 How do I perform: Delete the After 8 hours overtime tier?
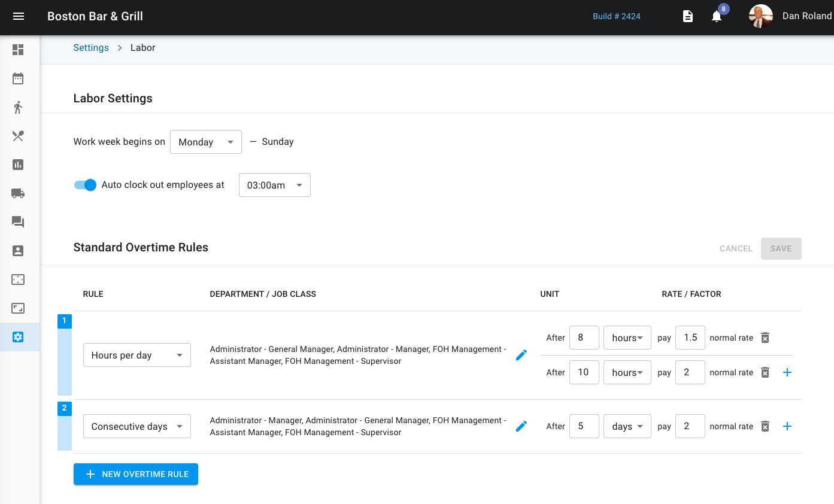click(765, 338)
